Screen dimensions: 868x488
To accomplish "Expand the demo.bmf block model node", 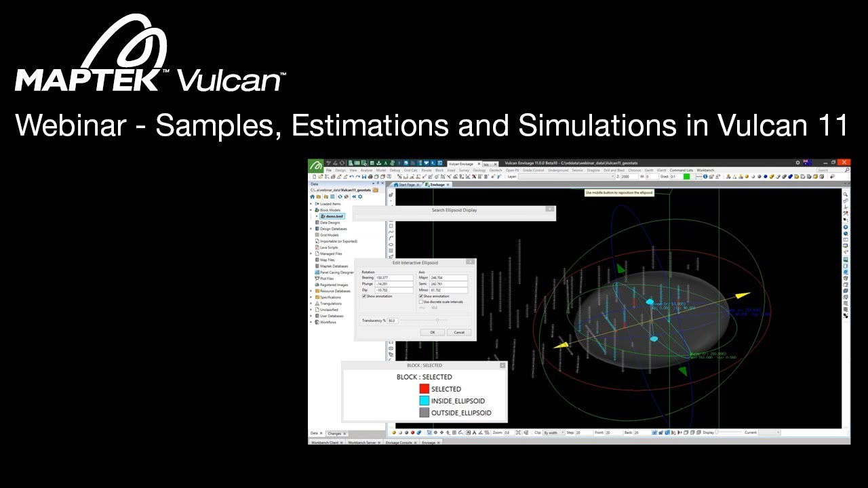I will tap(317, 216).
